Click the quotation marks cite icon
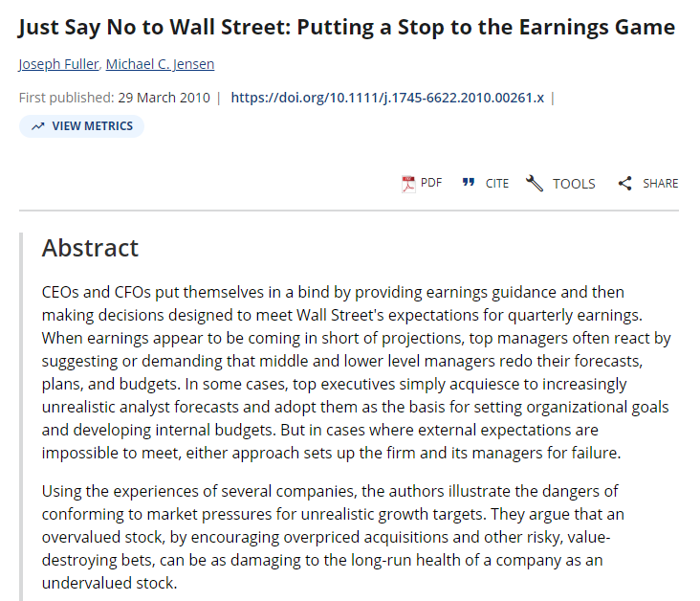 tap(469, 183)
